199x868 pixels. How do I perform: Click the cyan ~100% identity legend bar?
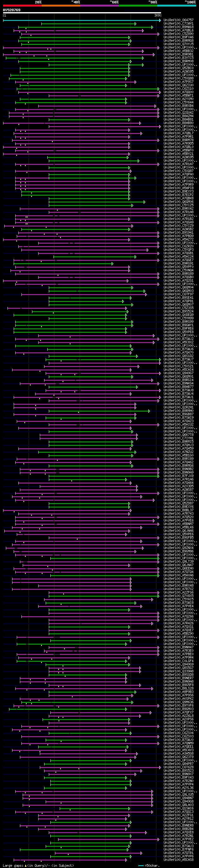click(177, 5)
